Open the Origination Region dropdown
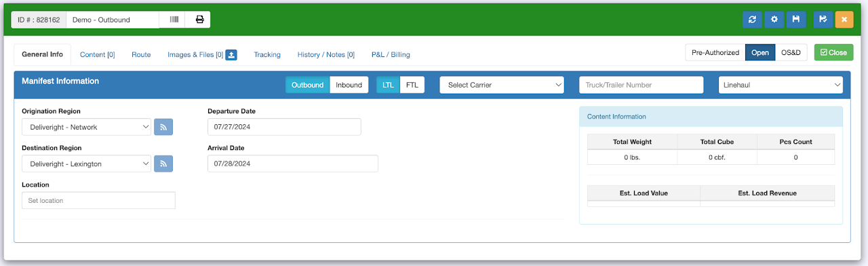Image resolution: width=868 pixels, height=266 pixels. coord(87,127)
